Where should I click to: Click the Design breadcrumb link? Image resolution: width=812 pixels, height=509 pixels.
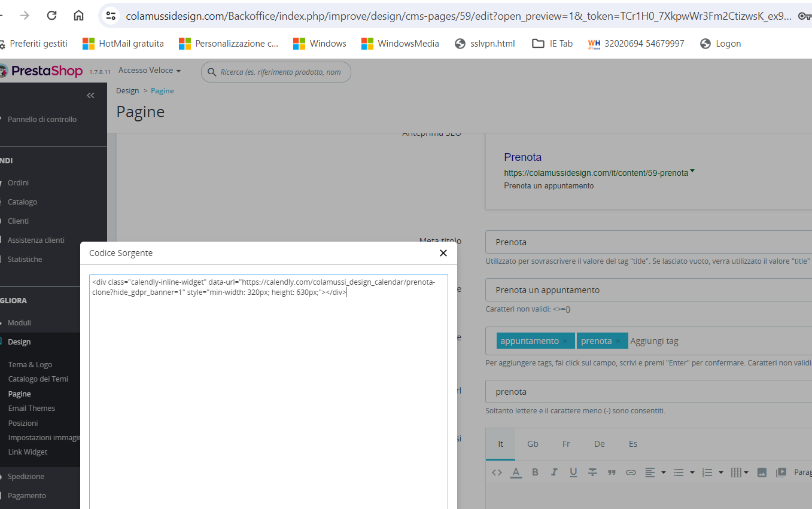click(x=127, y=91)
